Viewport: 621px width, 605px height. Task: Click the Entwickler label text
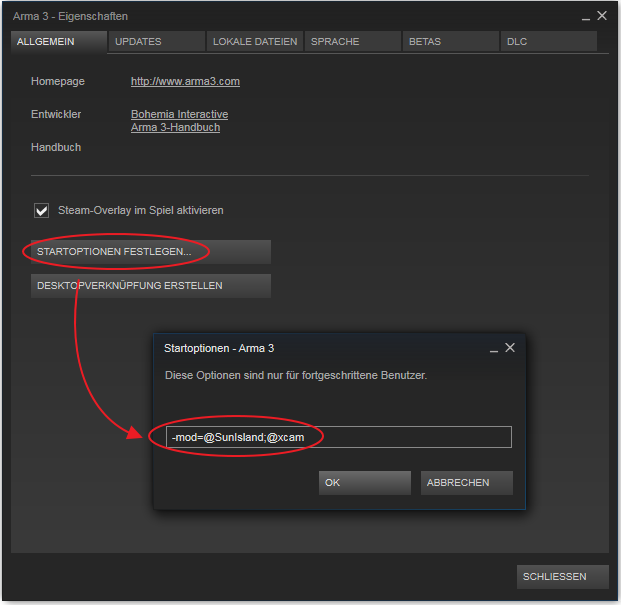(56, 114)
